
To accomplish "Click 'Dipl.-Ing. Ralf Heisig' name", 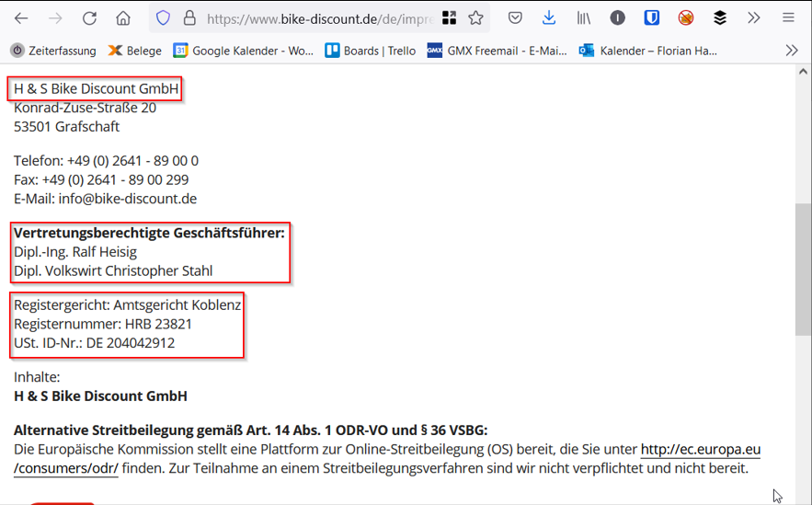I will (75, 252).
